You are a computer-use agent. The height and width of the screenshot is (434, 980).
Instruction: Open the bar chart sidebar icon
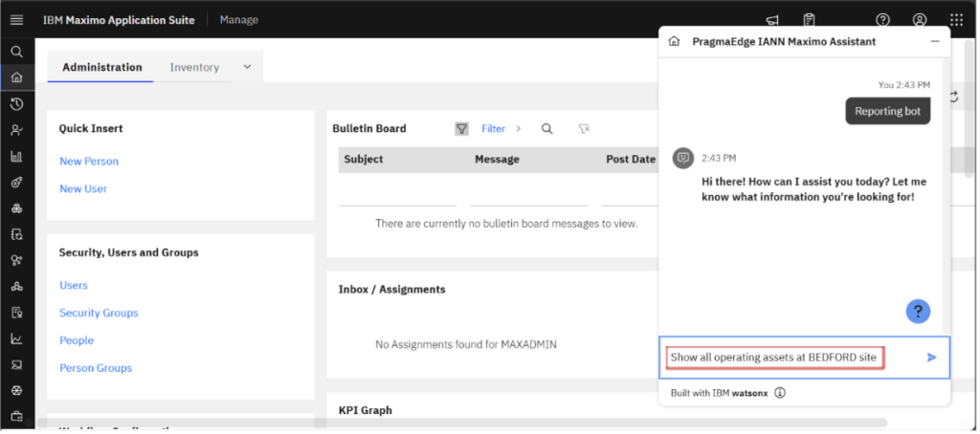click(17, 156)
